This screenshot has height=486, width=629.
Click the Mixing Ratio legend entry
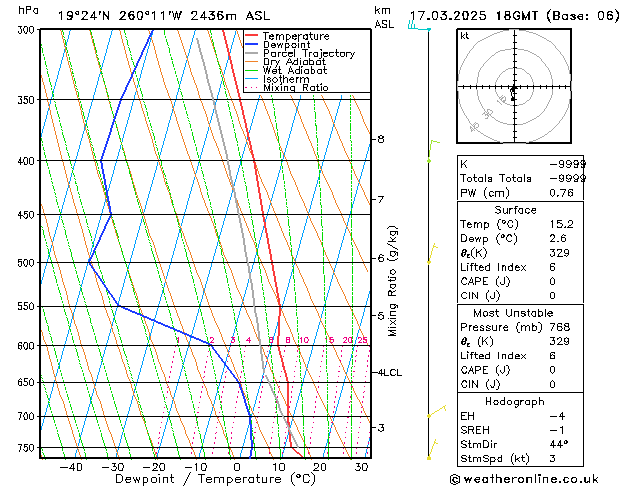pyautogui.click(x=296, y=87)
